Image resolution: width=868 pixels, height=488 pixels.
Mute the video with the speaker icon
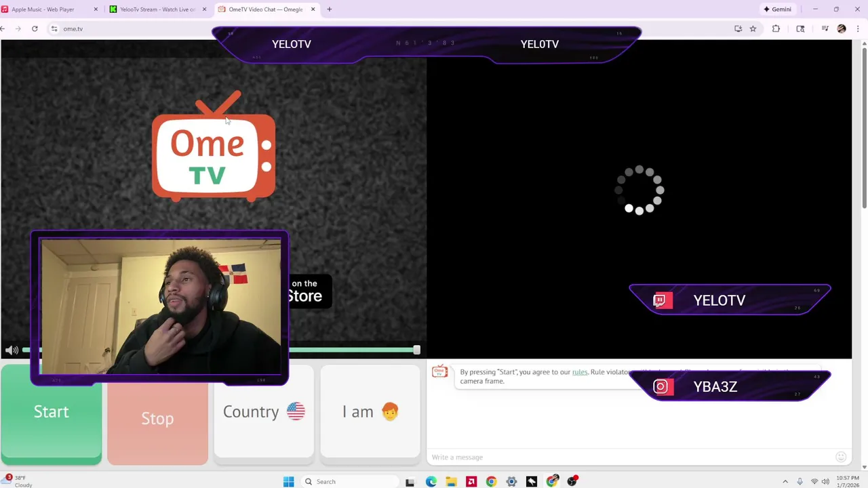point(12,350)
